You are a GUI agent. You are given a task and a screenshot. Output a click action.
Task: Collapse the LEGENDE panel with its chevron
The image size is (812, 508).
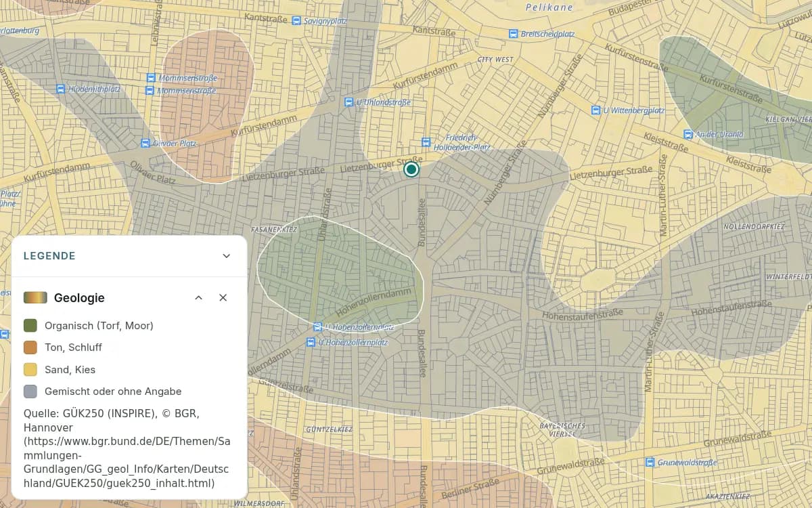pyautogui.click(x=227, y=256)
